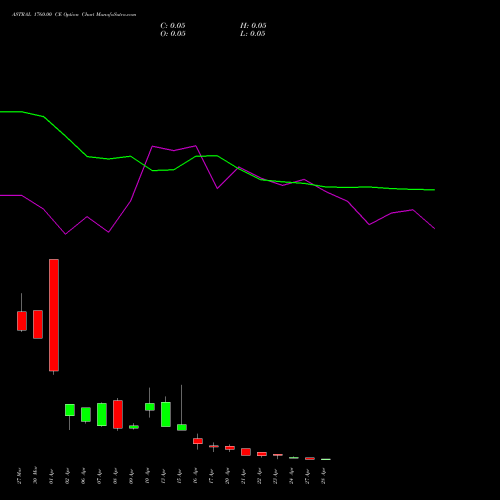500x500 pixels.
Task: Click the 16 Apr date label
Action: [195, 476]
